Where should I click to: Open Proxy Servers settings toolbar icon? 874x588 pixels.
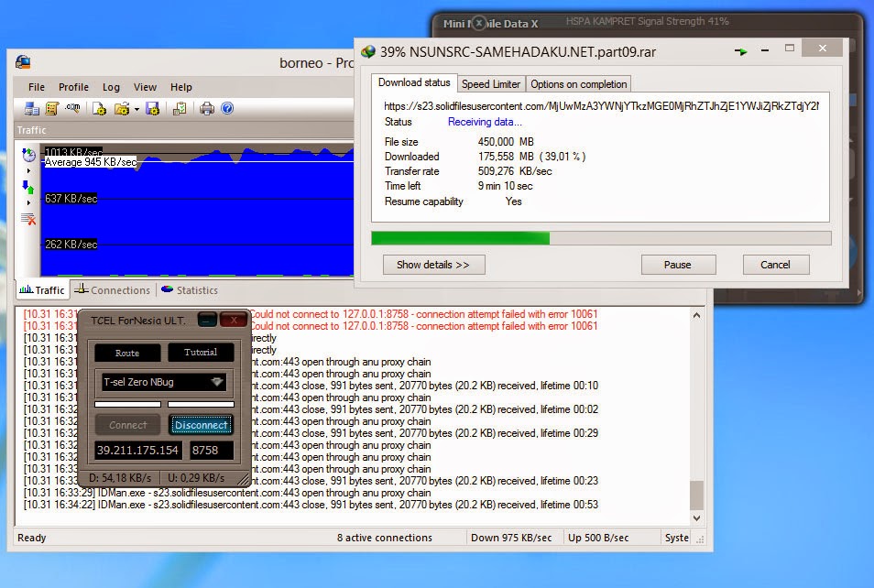pyautogui.click(x=32, y=108)
